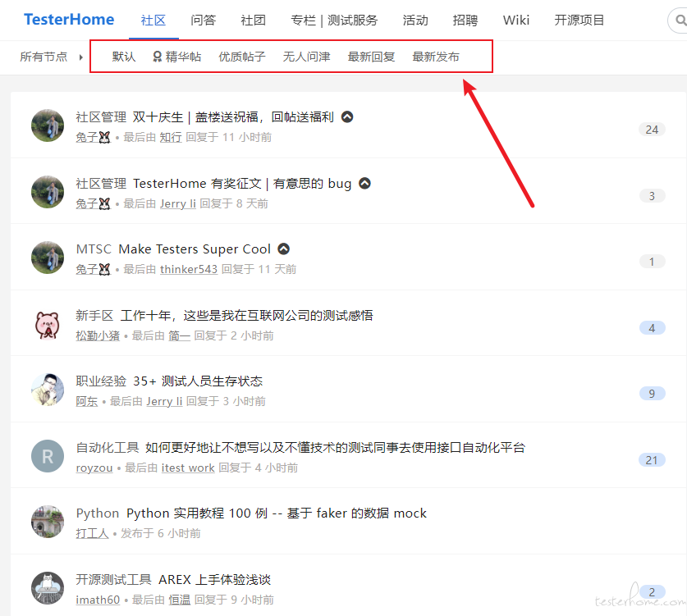Click the 新手区 node label
The height and width of the screenshot is (616, 687).
94,315
